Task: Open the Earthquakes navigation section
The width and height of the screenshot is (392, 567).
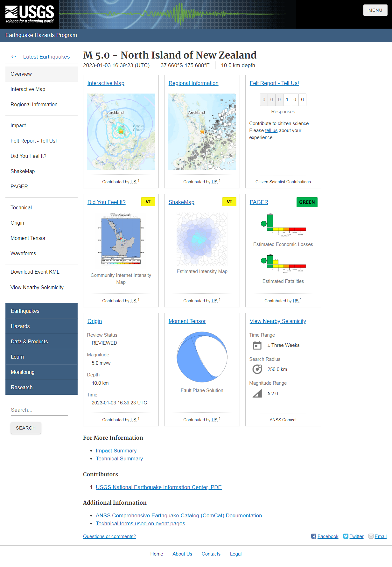Action: (x=41, y=311)
